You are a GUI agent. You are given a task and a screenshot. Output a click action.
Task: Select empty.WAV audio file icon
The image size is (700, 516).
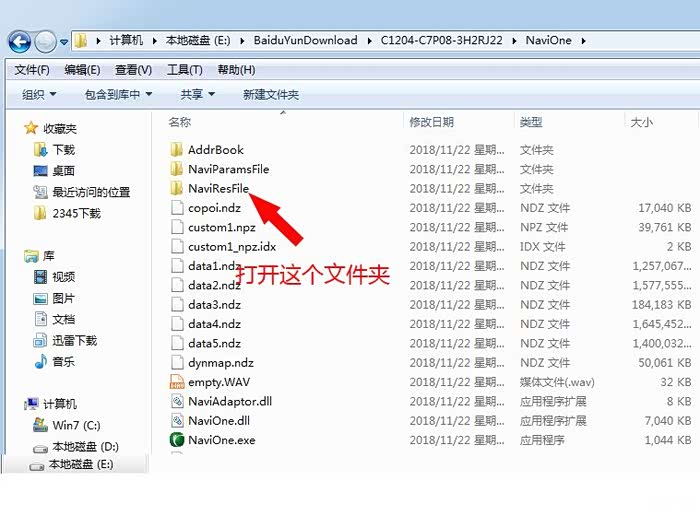click(x=177, y=382)
